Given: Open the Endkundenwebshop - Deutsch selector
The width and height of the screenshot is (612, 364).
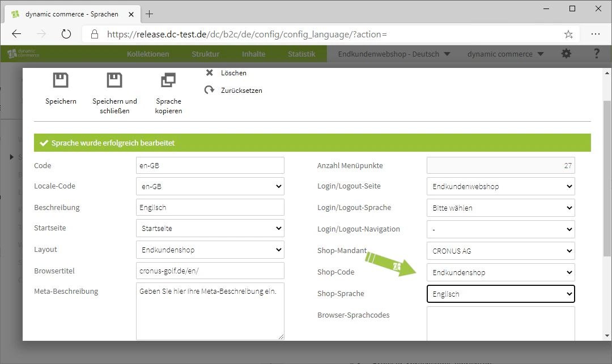Looking at the screenshot, I should point(394,54).
